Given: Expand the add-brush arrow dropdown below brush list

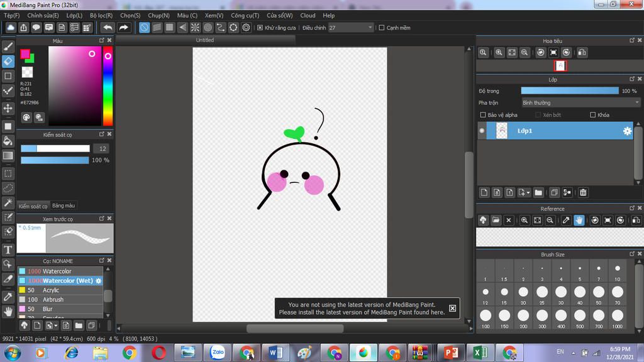Looking at the screenshot, I should point(56,326).
